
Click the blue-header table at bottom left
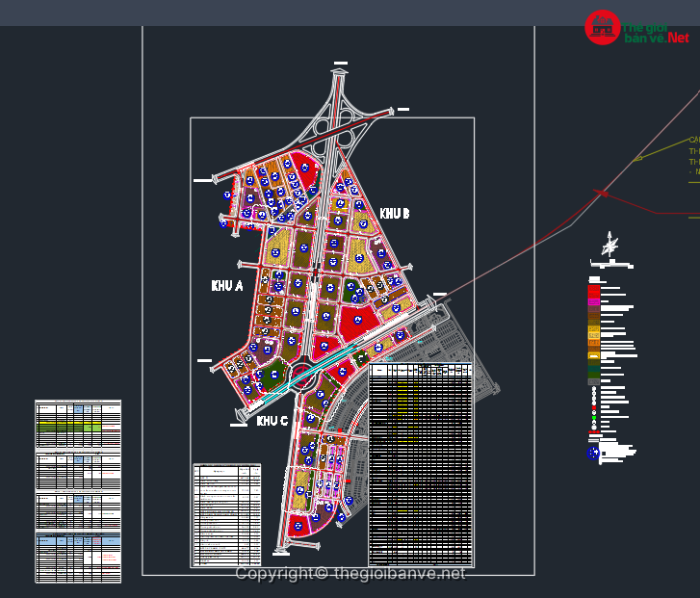pos(78,557)
